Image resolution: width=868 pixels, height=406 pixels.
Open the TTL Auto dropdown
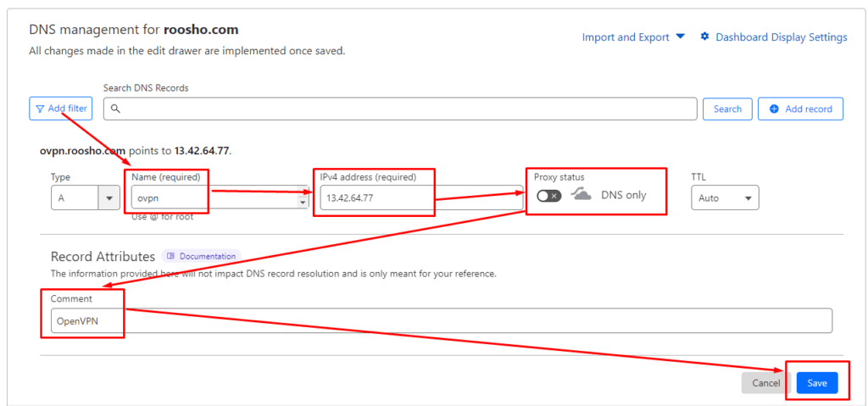point(725,197)
